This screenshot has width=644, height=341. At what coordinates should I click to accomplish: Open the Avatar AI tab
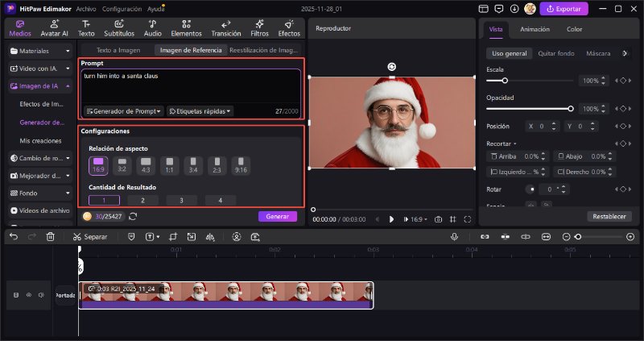[54, 28]
